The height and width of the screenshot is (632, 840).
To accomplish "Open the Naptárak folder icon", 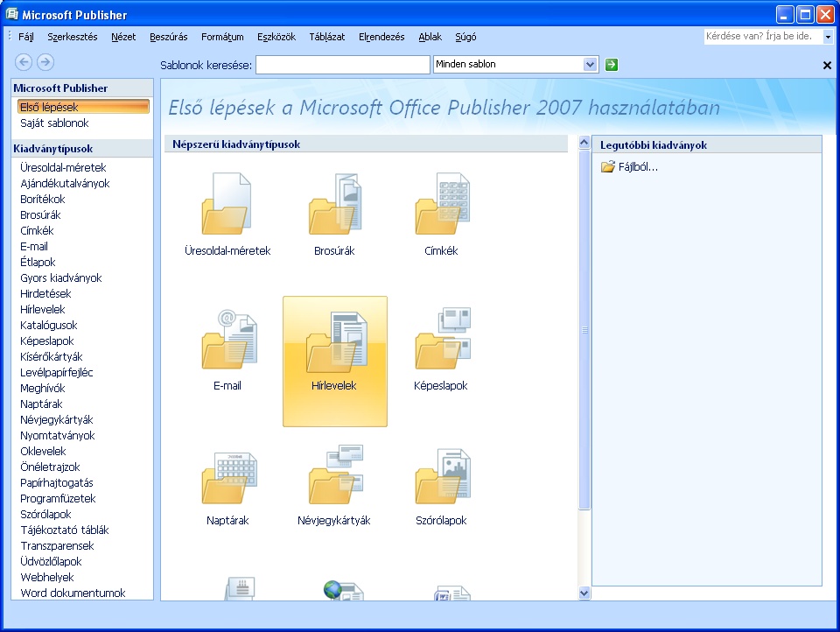I will pos(228,477).
